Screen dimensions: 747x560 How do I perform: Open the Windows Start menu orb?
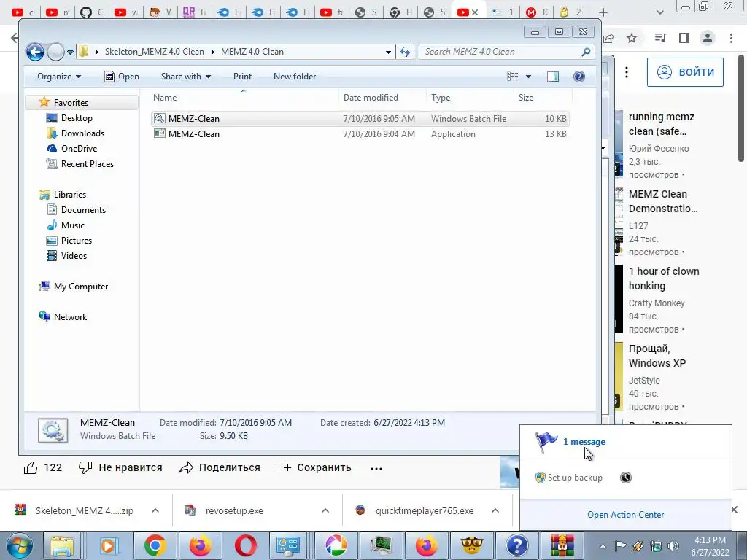pyautogui.click(x=20, y=545)
